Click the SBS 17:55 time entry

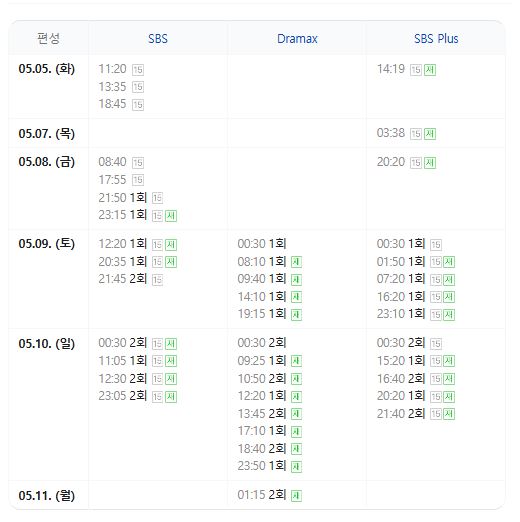coord(112,180)
